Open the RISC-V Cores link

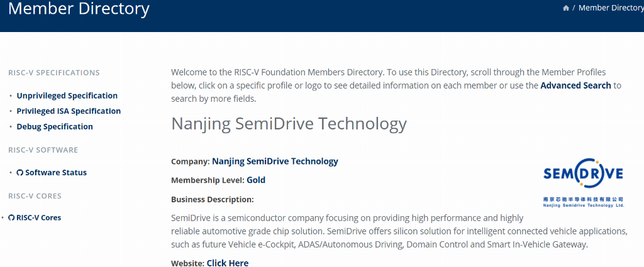38,218
